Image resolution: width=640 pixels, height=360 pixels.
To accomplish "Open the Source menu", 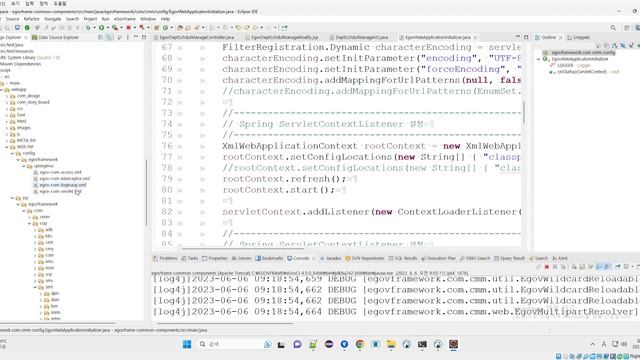I will (12, 19).
